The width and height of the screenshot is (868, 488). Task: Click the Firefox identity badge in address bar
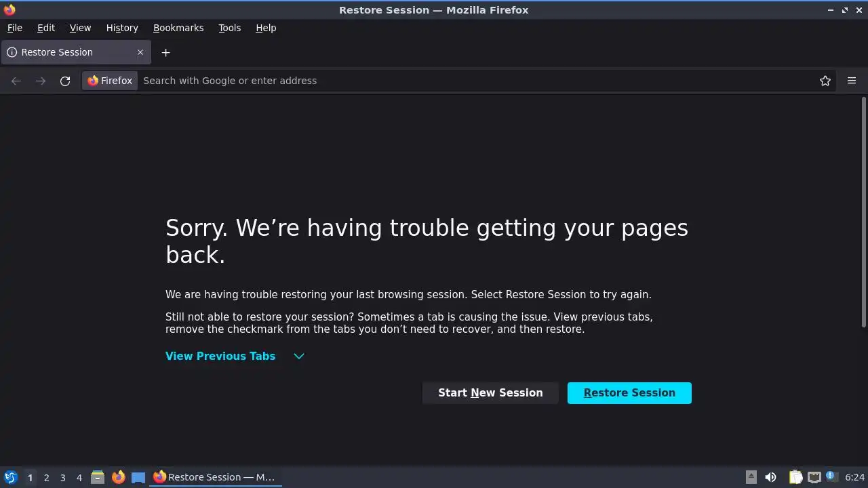pyautogui.click(x=110, y=81)
